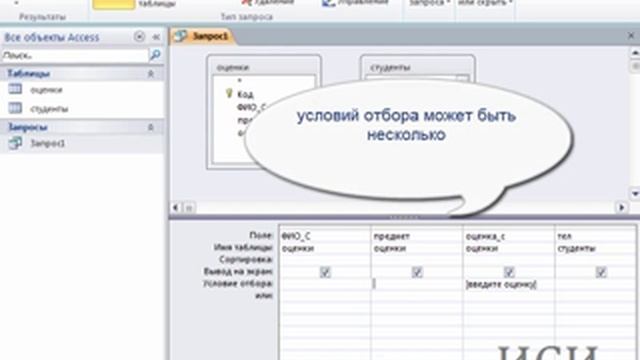640x360 pixels.
Task: Toggle display checkbox for ФИО_С column
Action: click(x=325, y=272)
